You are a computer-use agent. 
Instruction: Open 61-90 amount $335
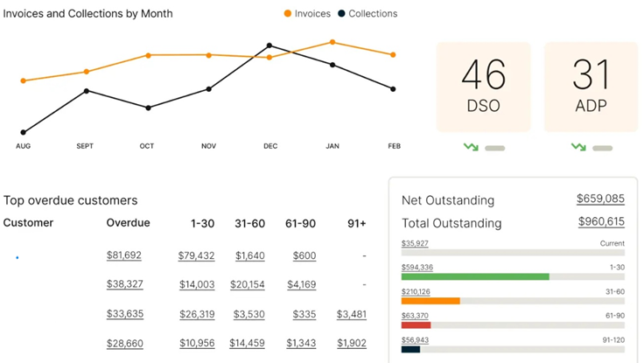[304, 315]
